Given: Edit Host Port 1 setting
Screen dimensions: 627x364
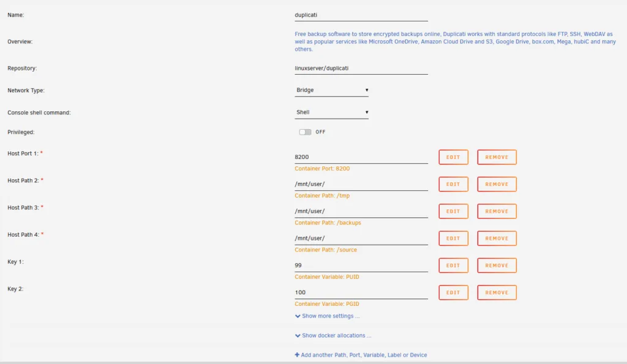Looking at the screenshot, I should 453,157.
